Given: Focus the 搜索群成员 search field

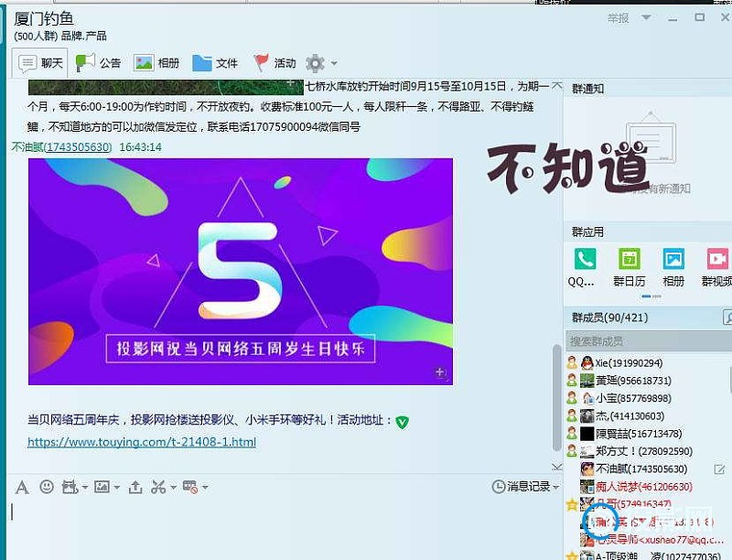Looking at the screenshot, I should (649, 341).
